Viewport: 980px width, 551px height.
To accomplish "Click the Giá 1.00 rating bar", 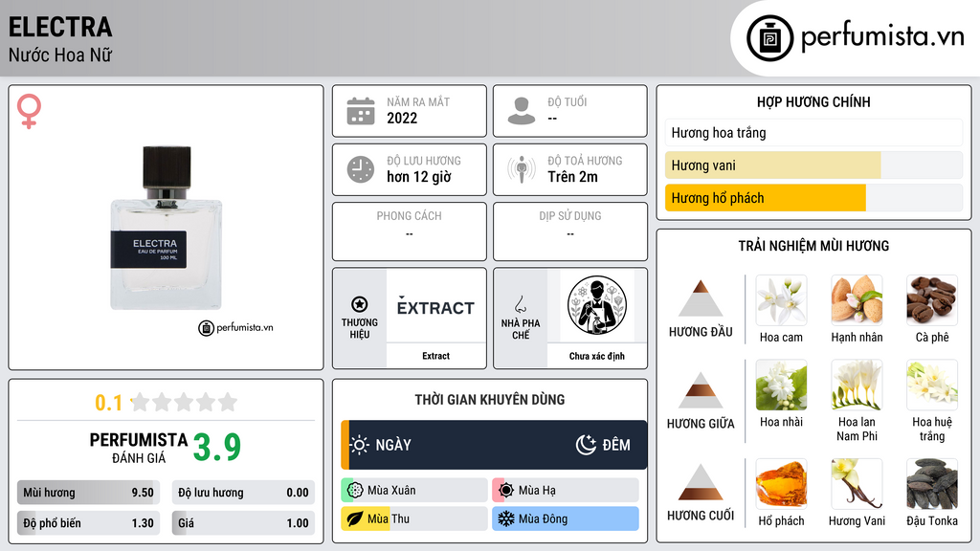I will click(x=243, y=523).
